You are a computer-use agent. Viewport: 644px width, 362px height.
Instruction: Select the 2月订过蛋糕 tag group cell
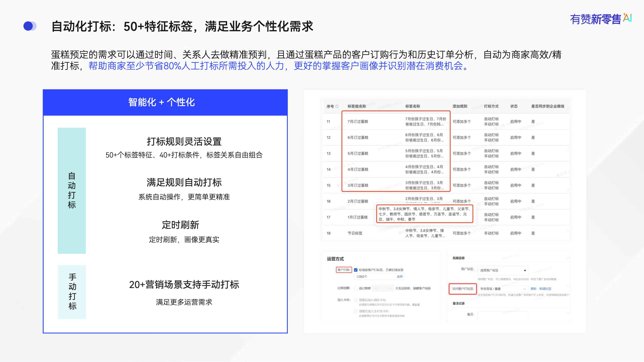(358, 202)
